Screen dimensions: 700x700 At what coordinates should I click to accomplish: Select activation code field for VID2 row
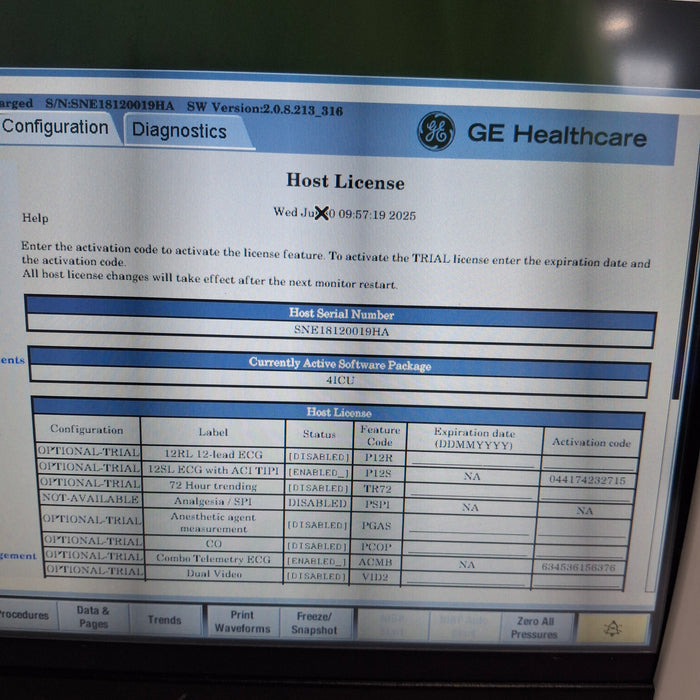pos(578,581)
